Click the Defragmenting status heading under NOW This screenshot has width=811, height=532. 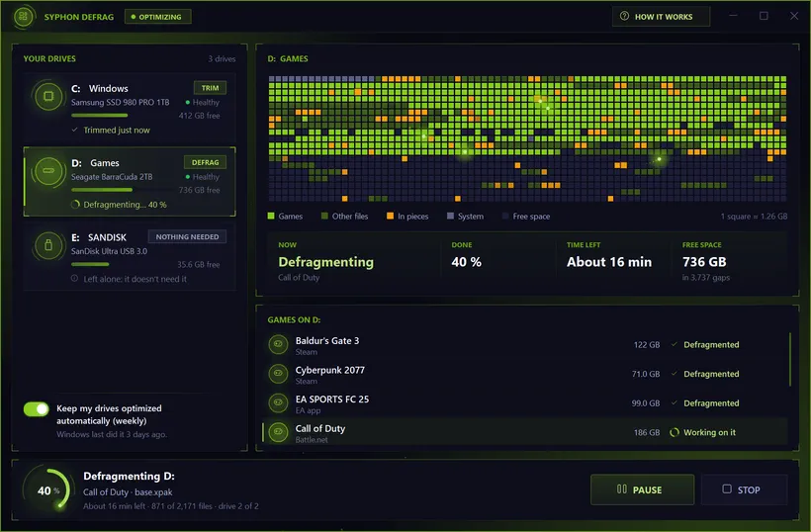pos(325,262)
